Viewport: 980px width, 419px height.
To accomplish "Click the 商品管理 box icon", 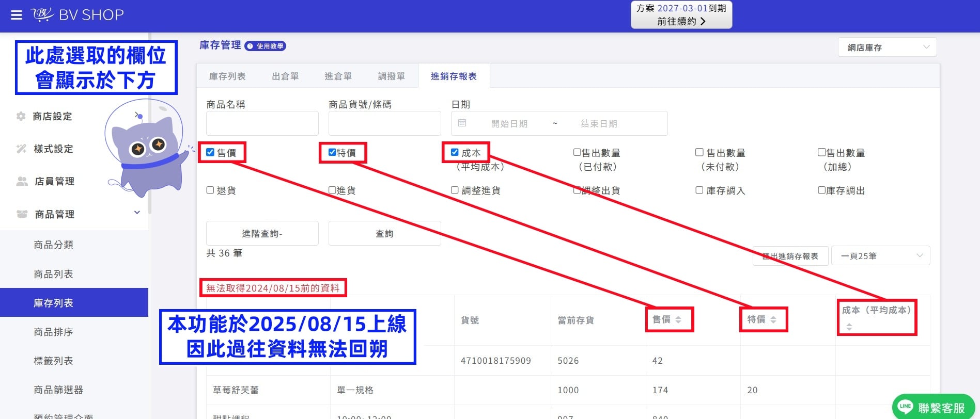I will point(22,214).
